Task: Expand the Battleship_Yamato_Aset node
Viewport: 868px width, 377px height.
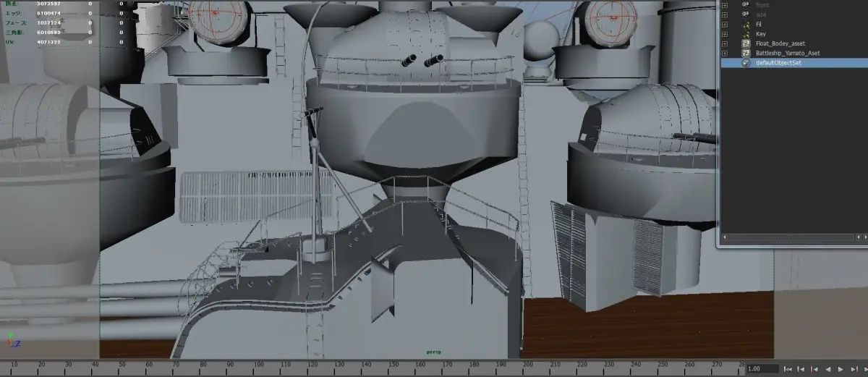Action: click(725, 53)
